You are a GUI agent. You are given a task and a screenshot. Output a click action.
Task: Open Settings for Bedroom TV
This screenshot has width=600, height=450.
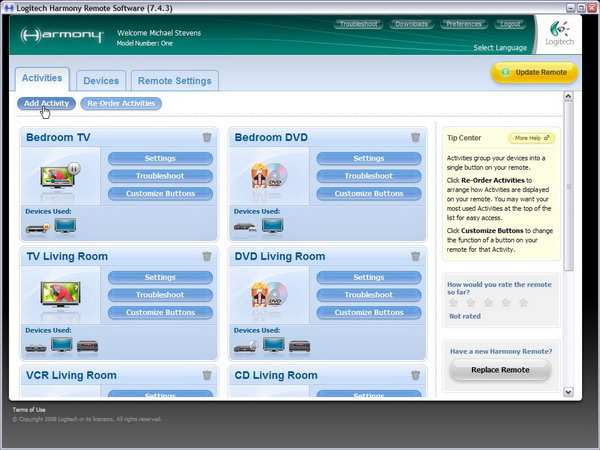pyautogui.click(x=160, y=158)
